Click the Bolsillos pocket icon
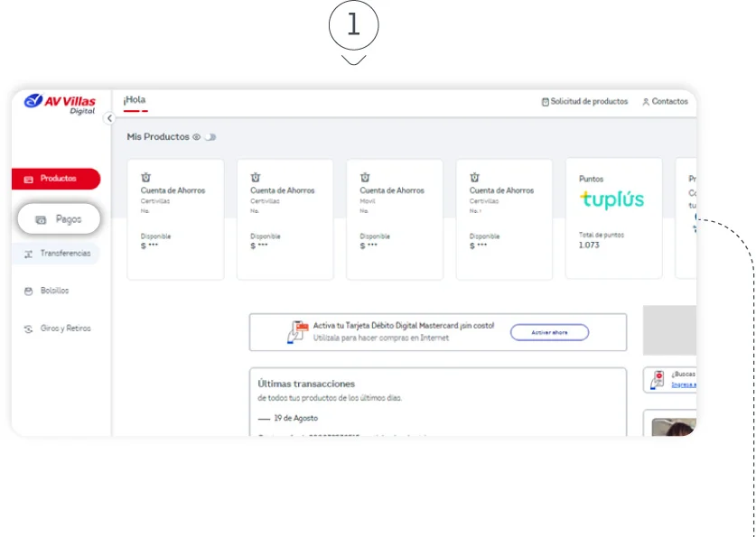Image resolution: width=756 pixels, height=537 pixels. (29, 292)
